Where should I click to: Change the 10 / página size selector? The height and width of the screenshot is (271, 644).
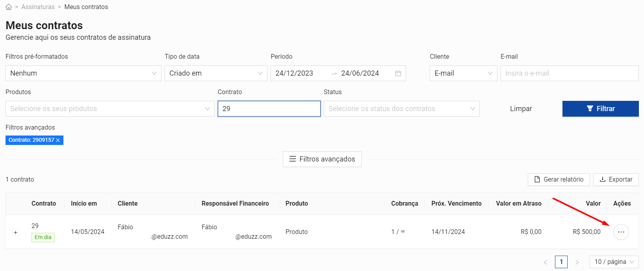pyautogui.click(x=614, y=262)
